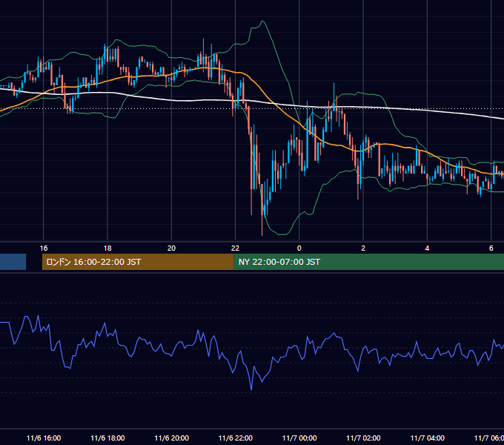Screen dimensions: 504x445
Task: Click the 11/6 16:00 date label
Action: click(44, 438)
